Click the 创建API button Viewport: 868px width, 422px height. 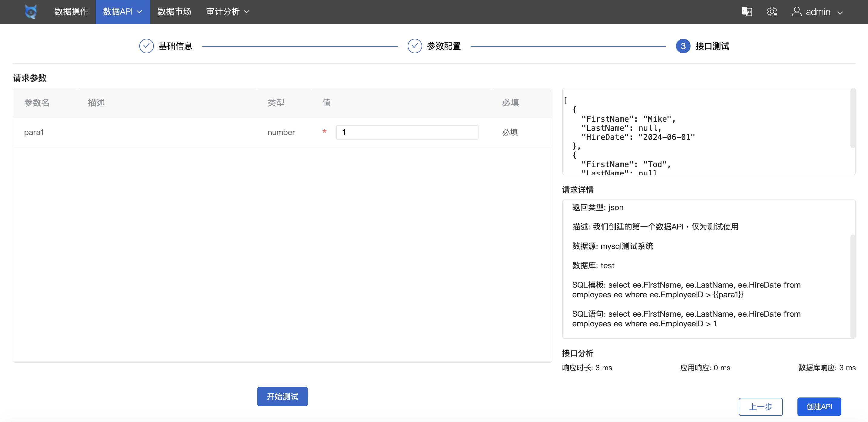point(819,407)
